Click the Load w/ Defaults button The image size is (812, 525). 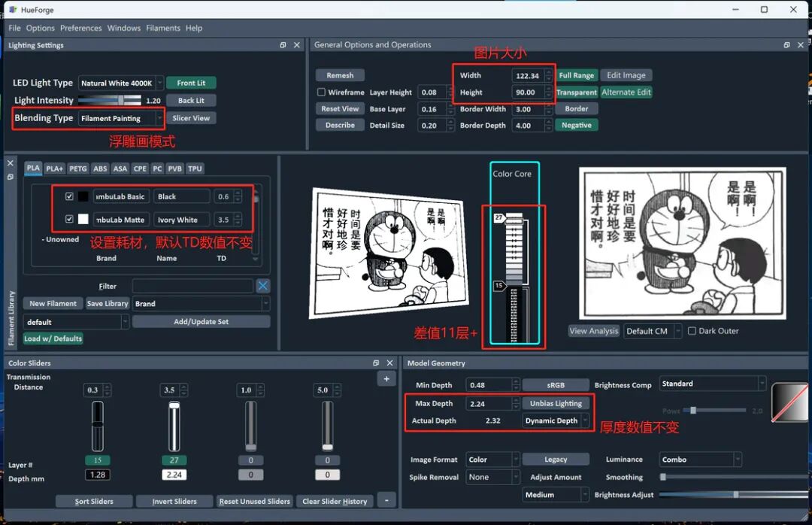(x=53, y=338)
